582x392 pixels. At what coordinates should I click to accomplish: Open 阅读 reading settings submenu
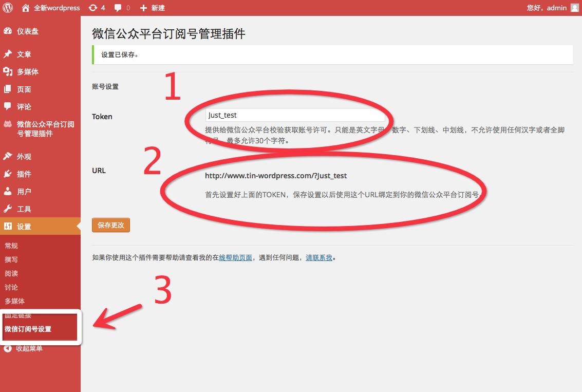[x=11, y=274]
